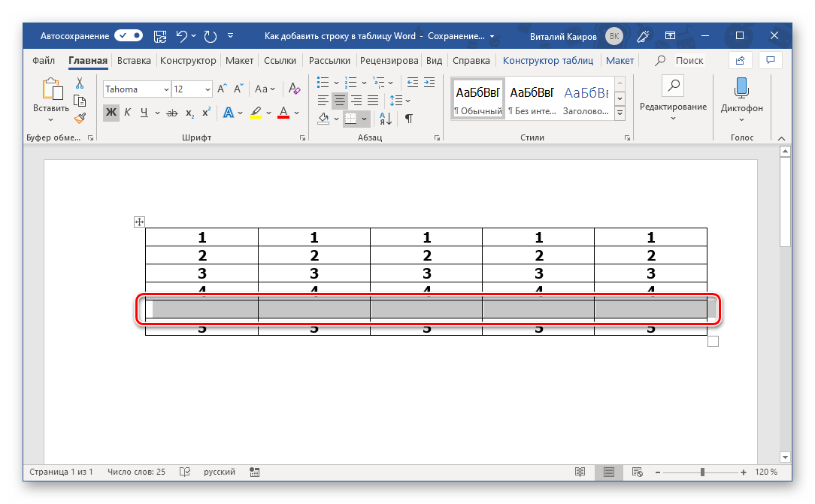The height and width of the screenshot is (504, 815).
Task: Open the Borders dropdown arrow
Action: (365, 119)
